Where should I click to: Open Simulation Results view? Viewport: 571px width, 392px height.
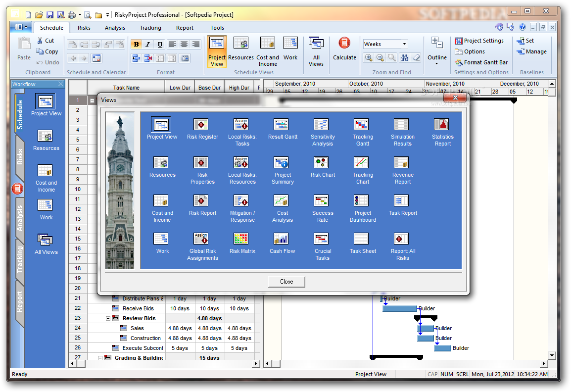click(403, 133)
